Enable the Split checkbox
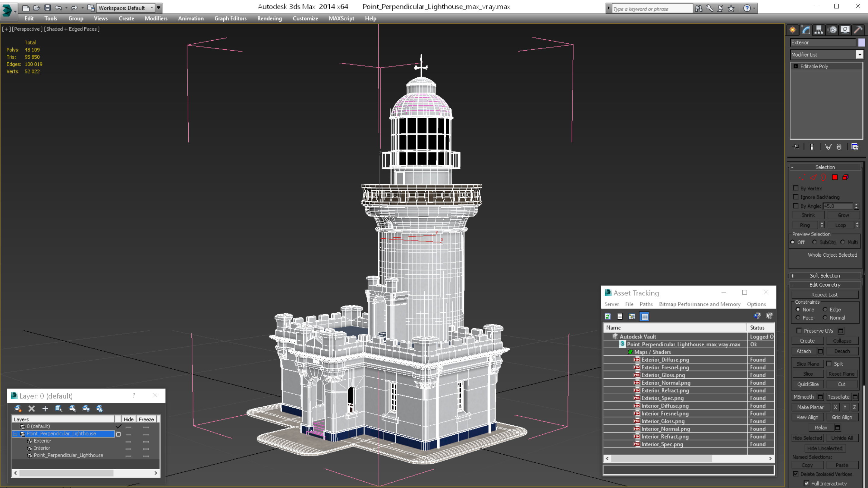The height and width of the screenshot is (488, 868). click(x=829, y=364)
